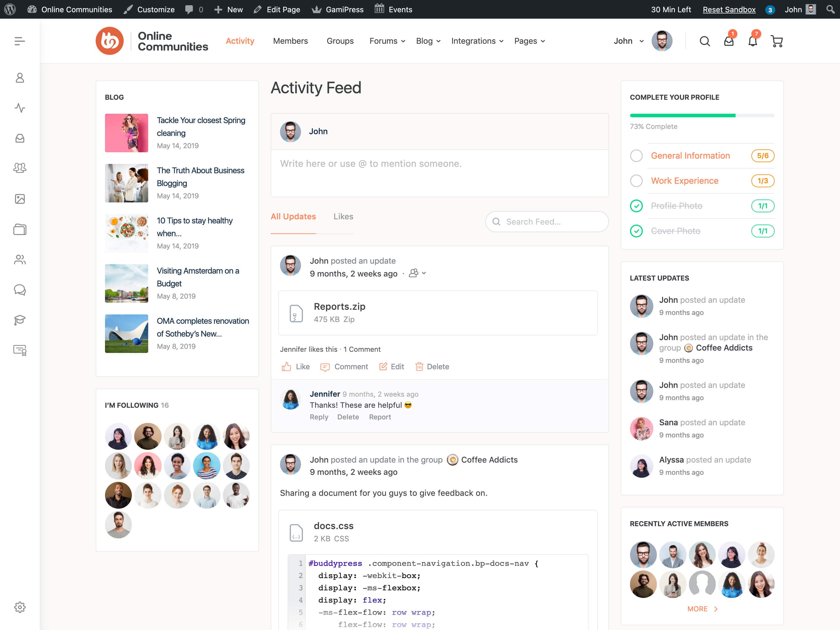Select the Work Experience circle checkbox
This screenshot has width=840, height=630.
point(636,181)
